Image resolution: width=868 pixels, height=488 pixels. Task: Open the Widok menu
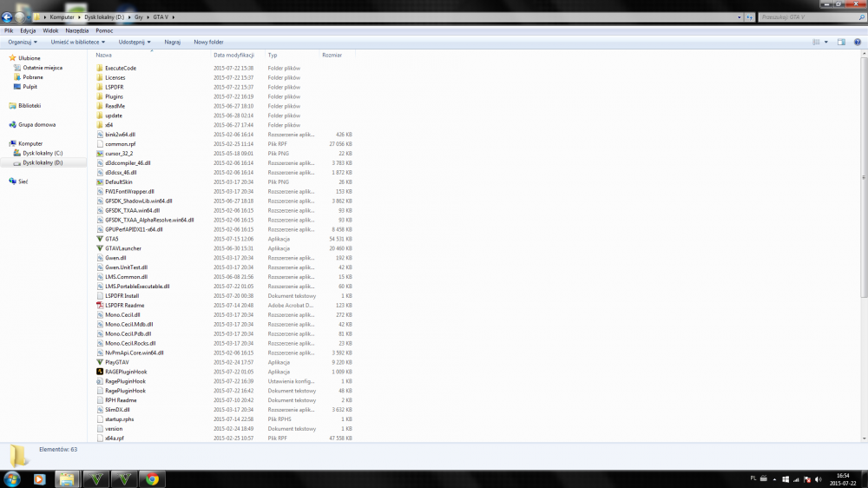click(50, 31)
